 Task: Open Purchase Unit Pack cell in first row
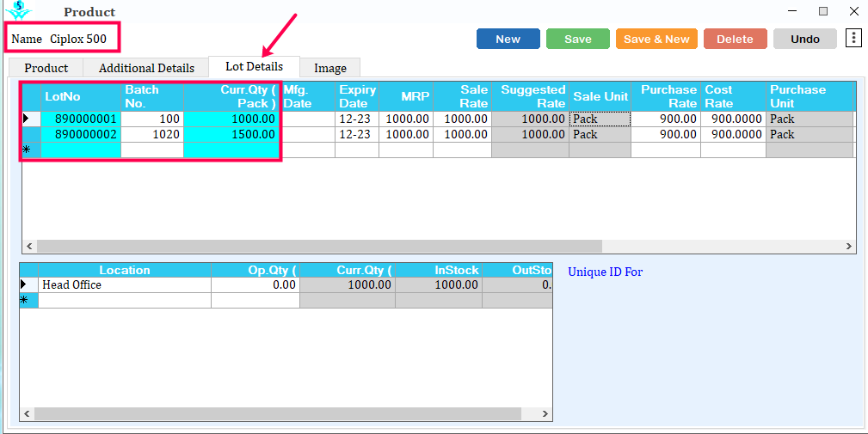coord(810,119)
